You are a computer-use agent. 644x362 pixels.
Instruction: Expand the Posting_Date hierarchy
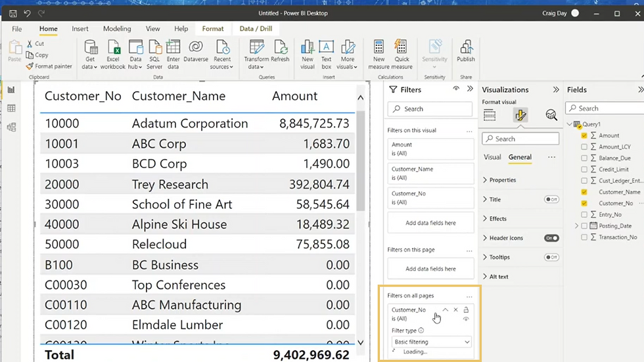[x=577, y=226]
